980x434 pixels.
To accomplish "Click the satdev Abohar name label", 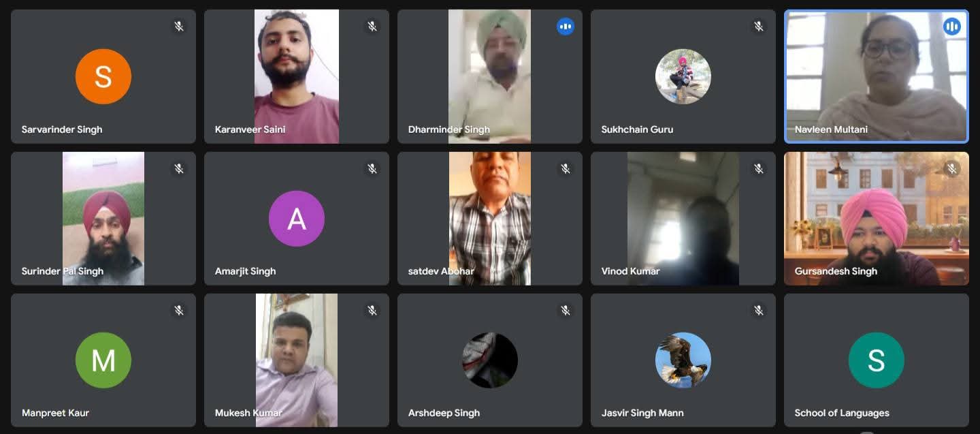I will [441, 271].
